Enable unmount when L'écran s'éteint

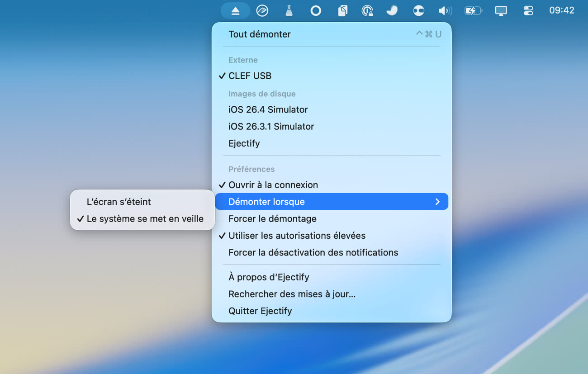119,202
